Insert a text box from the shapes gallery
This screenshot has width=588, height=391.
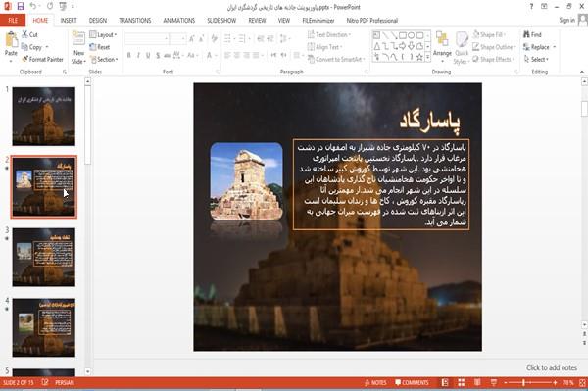point(377,35)
